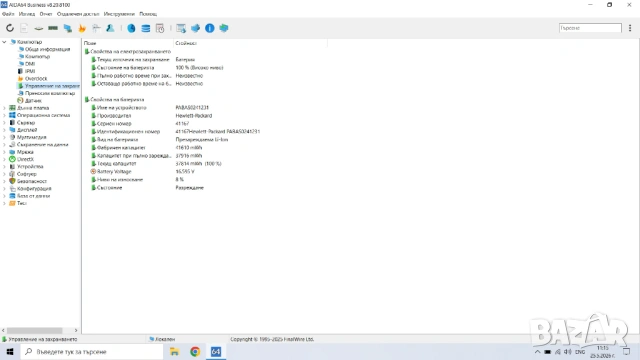Open the Помощ menu
This screenshot has width=640, height=360.
point(148,14)
